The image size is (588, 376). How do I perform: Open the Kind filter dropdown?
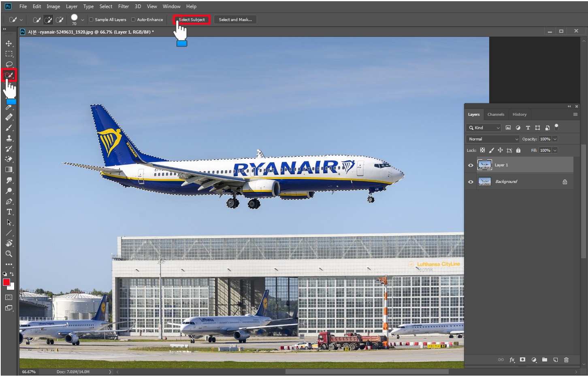coord(484,127)
